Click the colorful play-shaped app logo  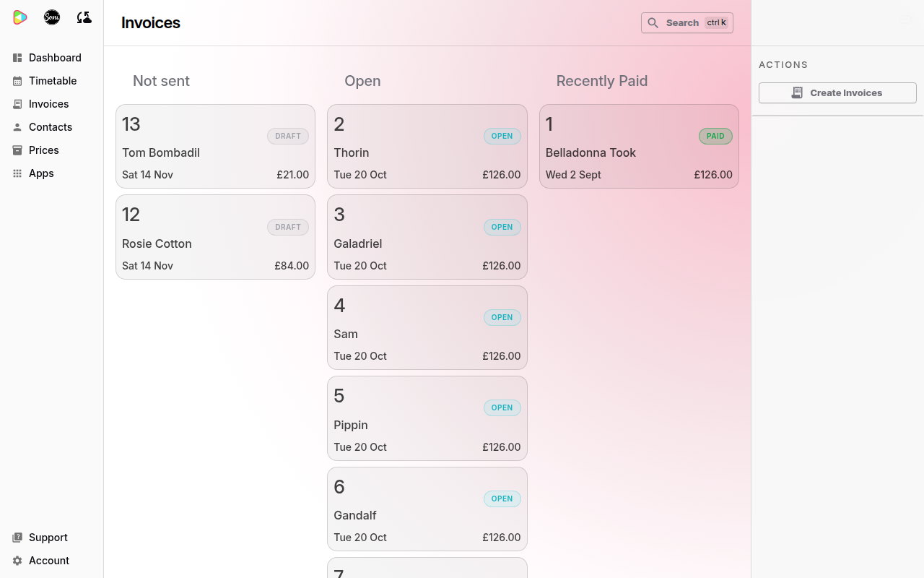pyautogui.click(x=20, y=17)
